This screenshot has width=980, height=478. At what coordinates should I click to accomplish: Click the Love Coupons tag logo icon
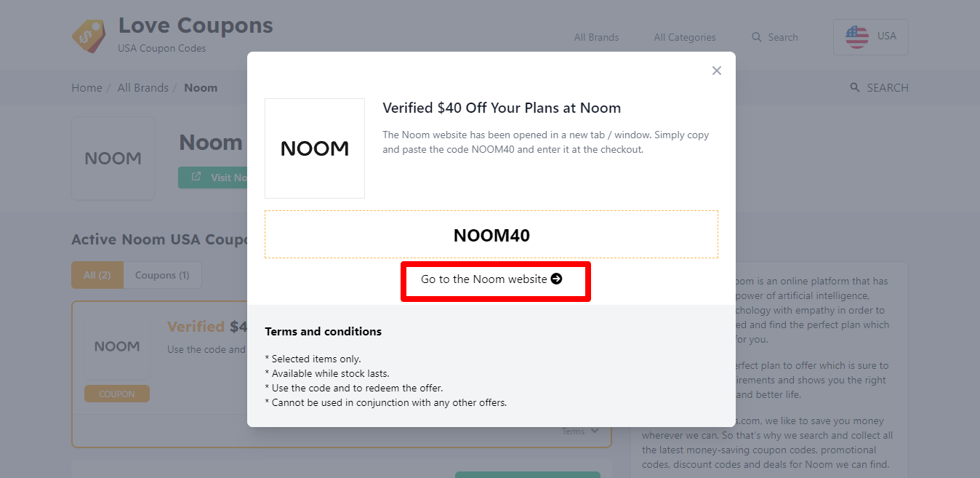coord(89,36)
